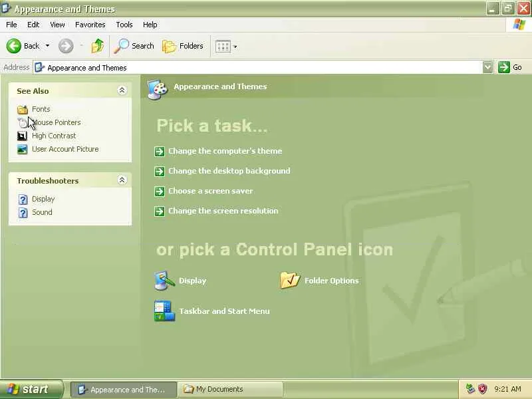This screenshot has height=399, width=532.
Task: Open the Display control panel label
Action: click(192, 281)
